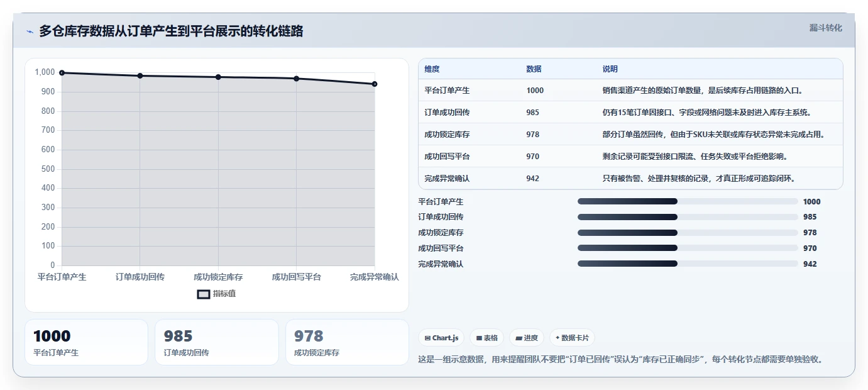Click progress value 942 beside 完成异常确认
868x390 pixels.
(x=810, y=264)
